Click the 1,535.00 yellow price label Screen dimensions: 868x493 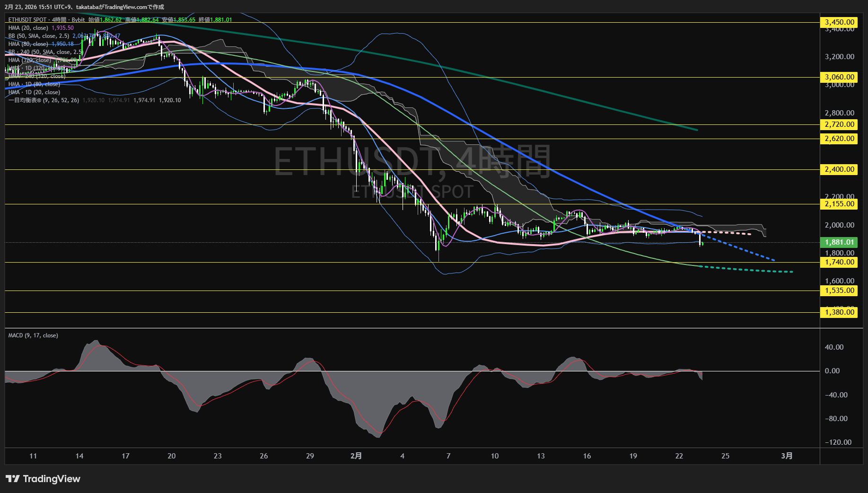[839, 291]
